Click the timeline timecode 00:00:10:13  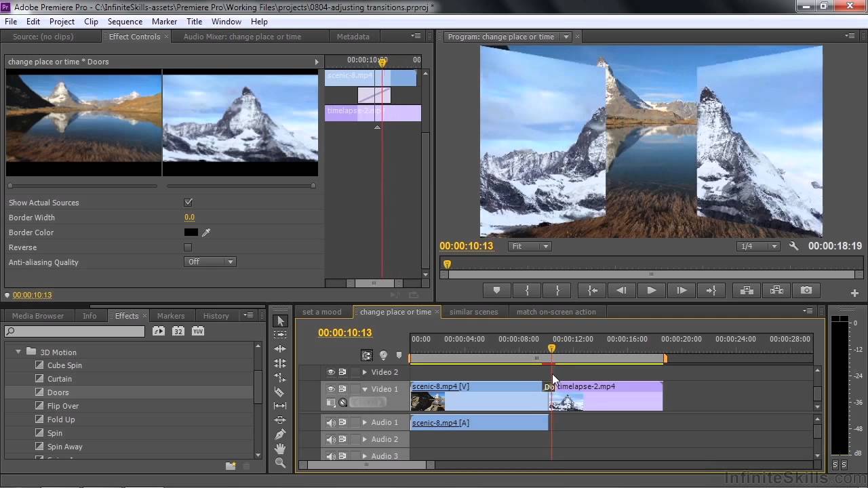tap(345, 333)
